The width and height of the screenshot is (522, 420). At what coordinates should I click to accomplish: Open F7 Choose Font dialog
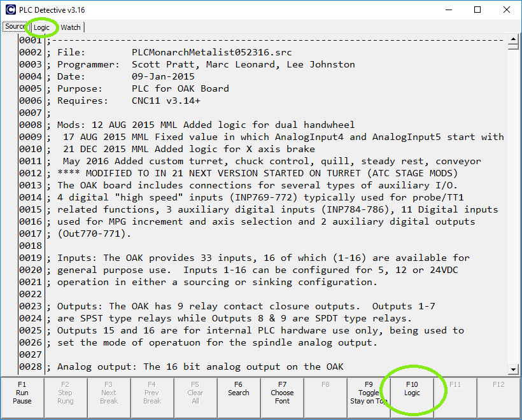(x=282, y=393)
